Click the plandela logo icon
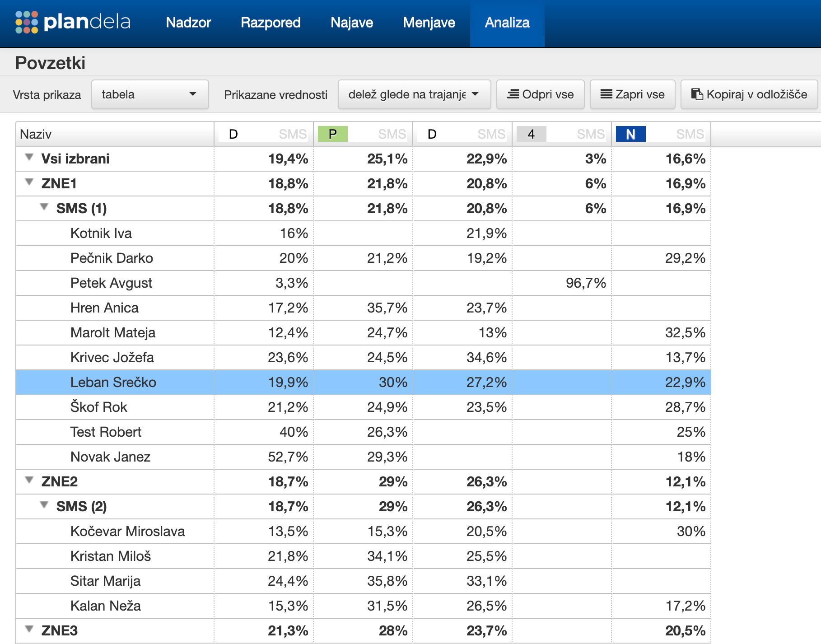This screenshot has height=644, width=821. coord(27,22)
